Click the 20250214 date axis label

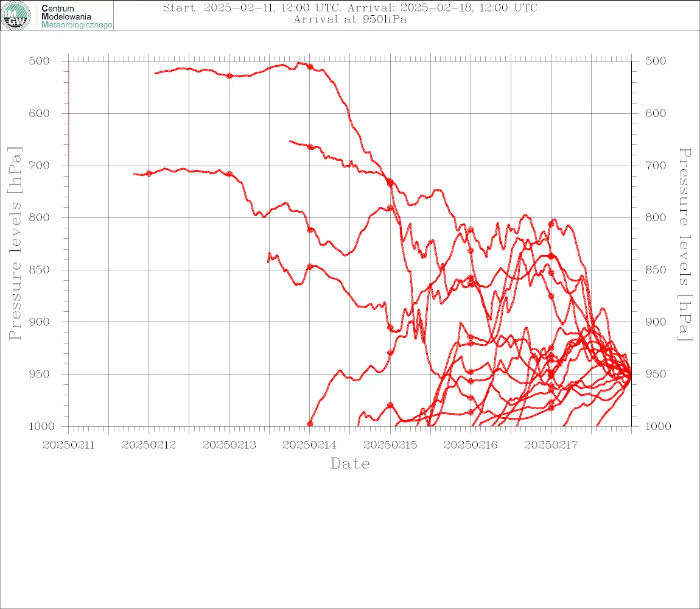click(x=310, y=445)
